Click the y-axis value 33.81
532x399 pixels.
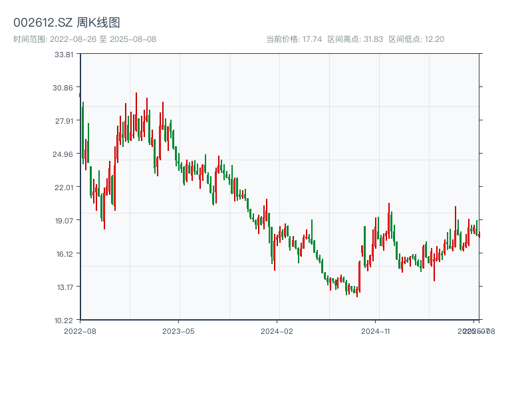click(x=64, y=55)
